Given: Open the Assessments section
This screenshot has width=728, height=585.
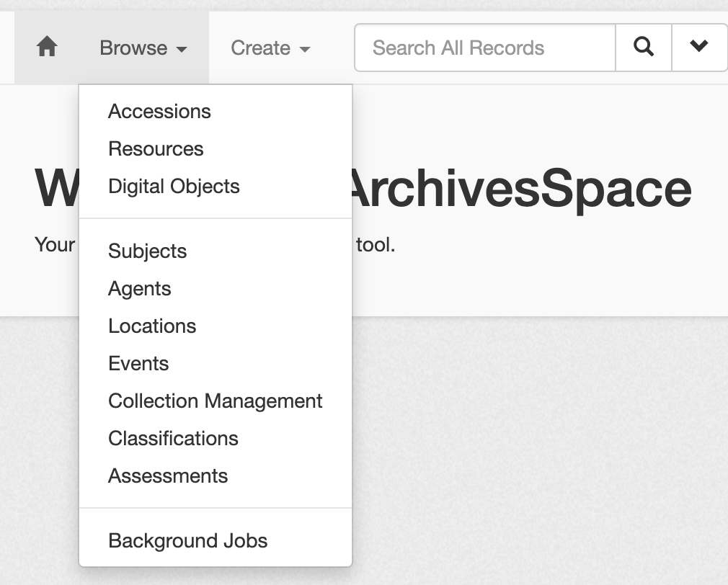Looking at the screenshot, I should 167,475.
